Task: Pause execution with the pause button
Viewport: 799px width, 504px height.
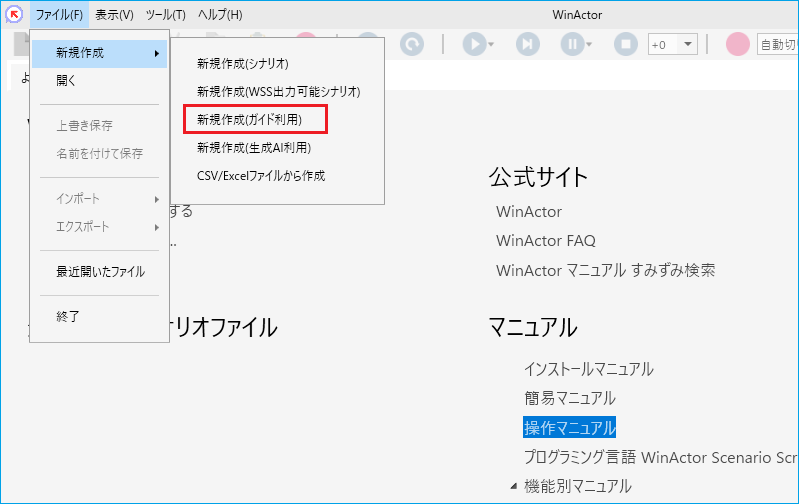Action: [x=572, y=44]
